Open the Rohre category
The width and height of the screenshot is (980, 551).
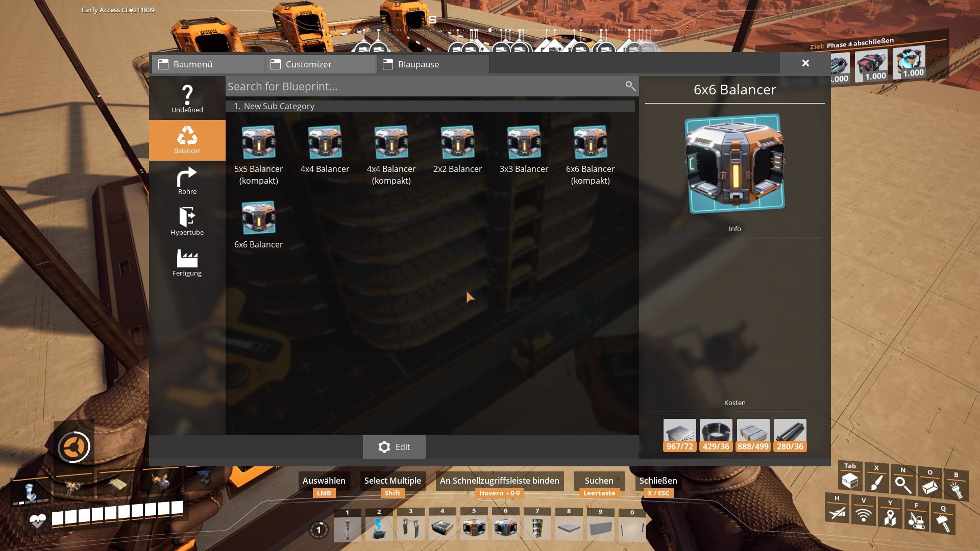click(187, 181)
